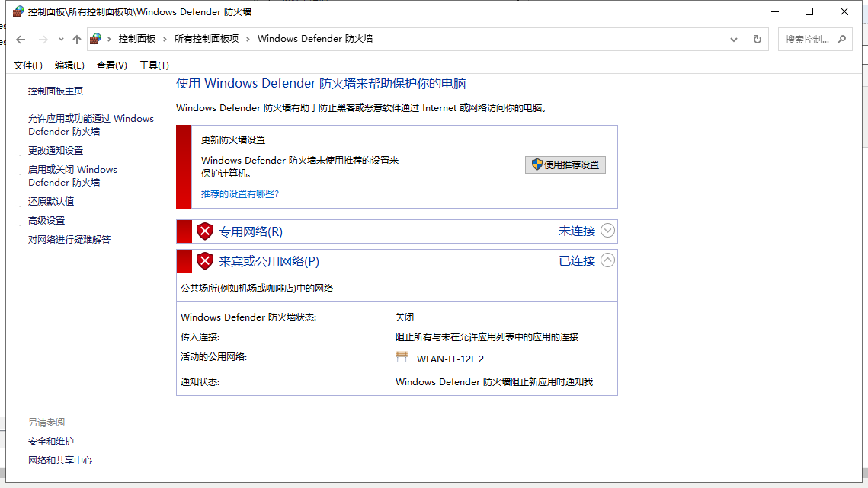
Task: Click the red shield icon next to 专用网络
Action: tap(205, 231)
